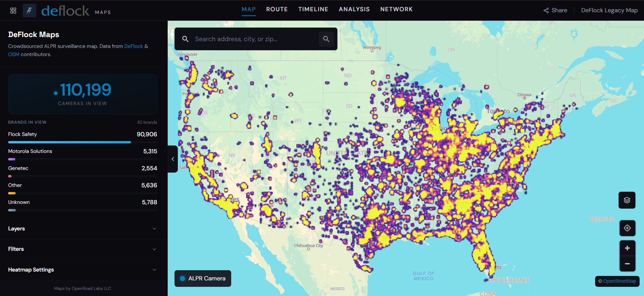Click the 82 brands count
This screenshot has width=644, height=296.
[147, 122]
